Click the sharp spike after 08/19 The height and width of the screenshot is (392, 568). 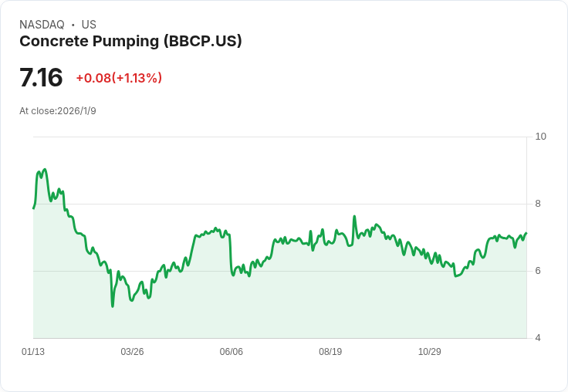point(354,217)
